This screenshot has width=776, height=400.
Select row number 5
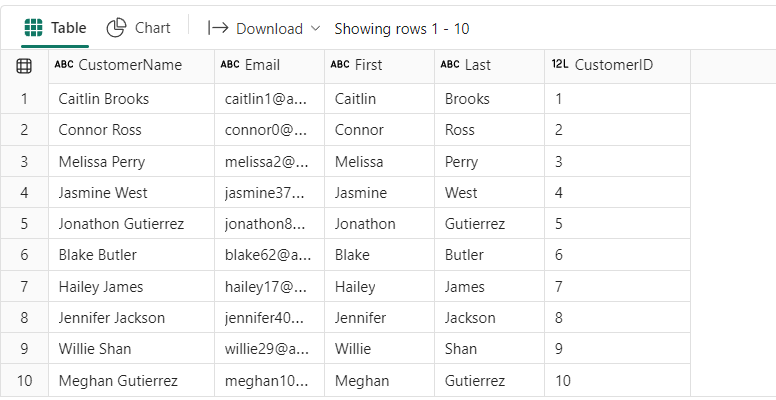click(x=24, y=224)
